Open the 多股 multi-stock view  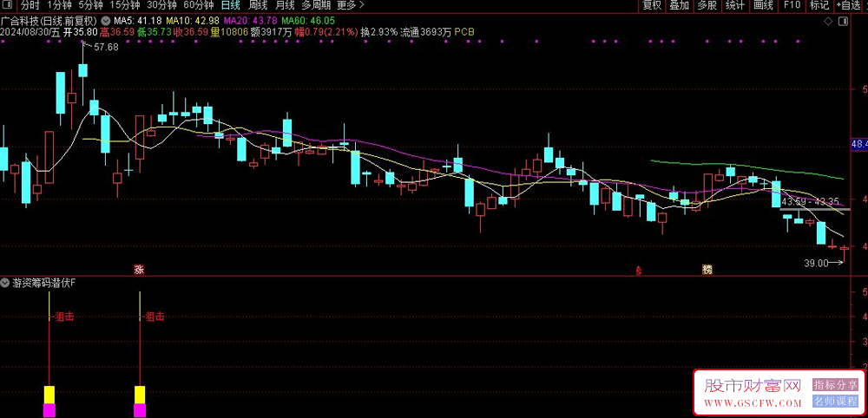[x=707, y=5]
